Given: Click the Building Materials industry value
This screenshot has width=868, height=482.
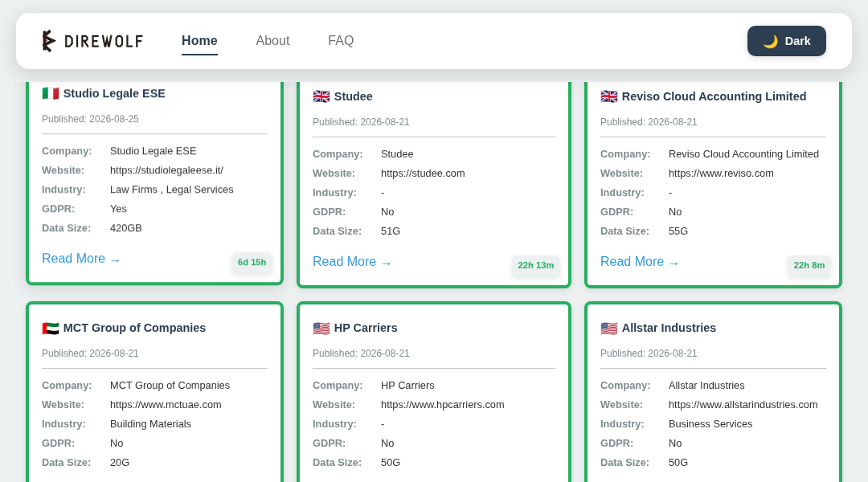Looking at the screenshot, I should pos(150,424).
